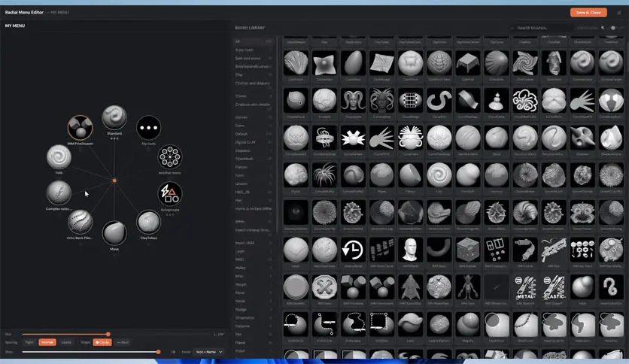Set spacing to Loose
This screenshot has width=629, height=364.
[66, 342]
